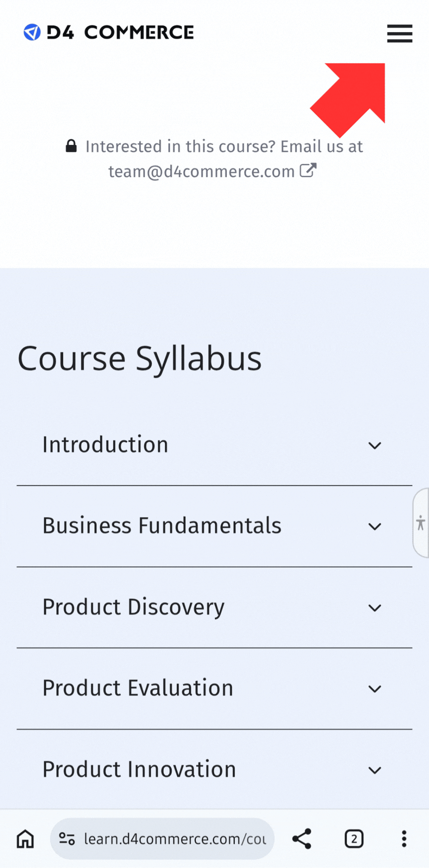Expand the Product Innovation chevron
Screen dimensions: 429x868
[x=375, y=770]
